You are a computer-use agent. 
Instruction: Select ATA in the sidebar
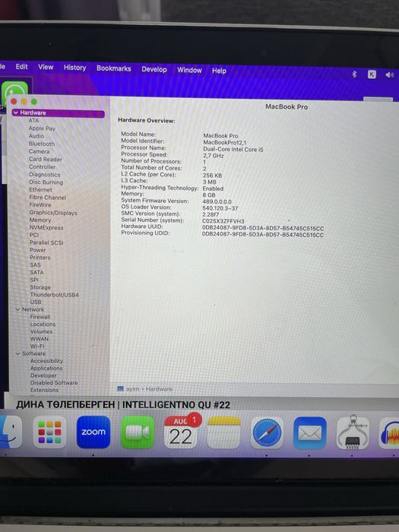[33, 120]
